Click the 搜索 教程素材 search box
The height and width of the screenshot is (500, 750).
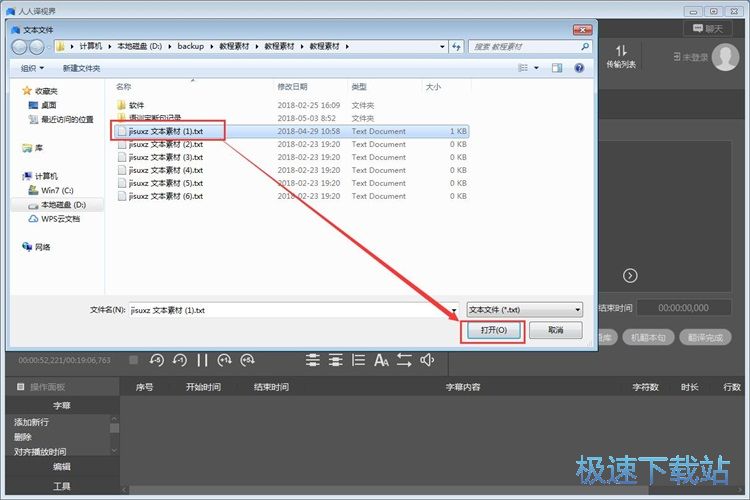[x=525, y=46]
